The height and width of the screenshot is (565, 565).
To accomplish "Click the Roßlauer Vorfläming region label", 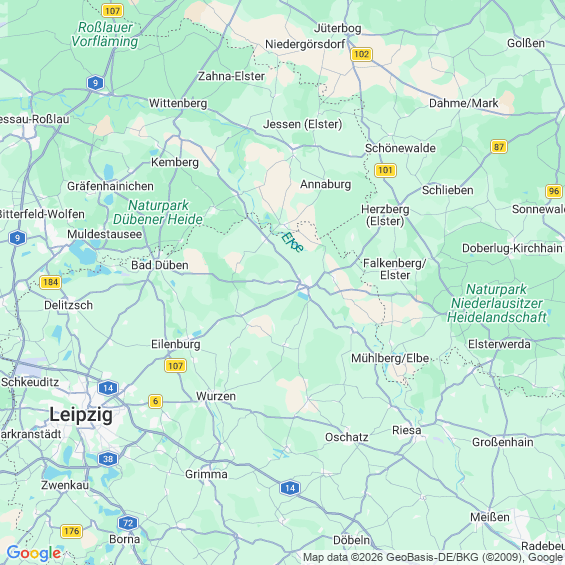I will point(105,34).
